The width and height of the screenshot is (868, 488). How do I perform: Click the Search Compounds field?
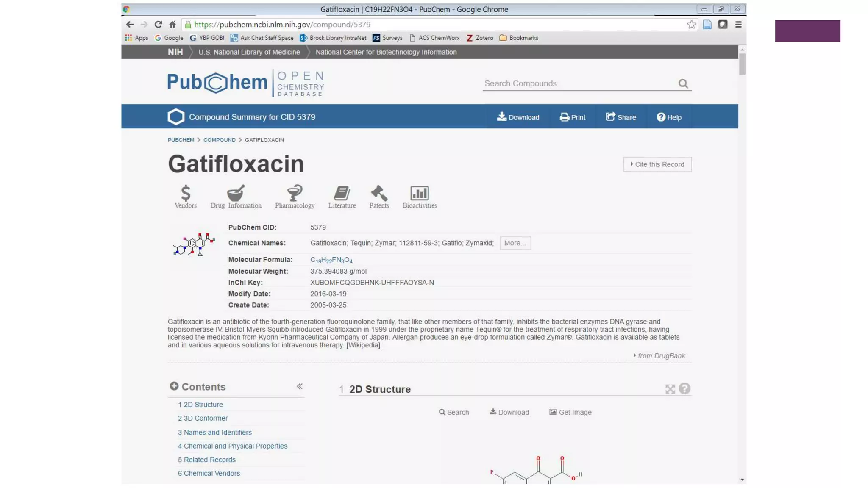[x=579, y=83]
